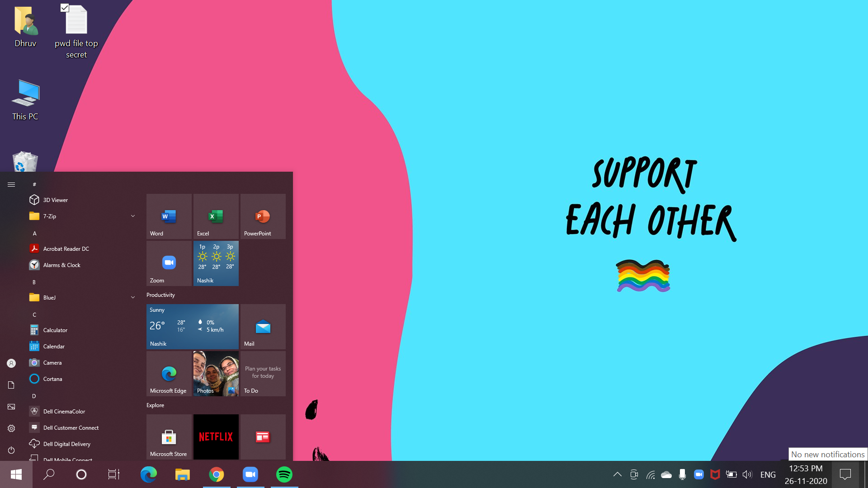Launch Acrobat Reader DC

(x=82, y=249)
